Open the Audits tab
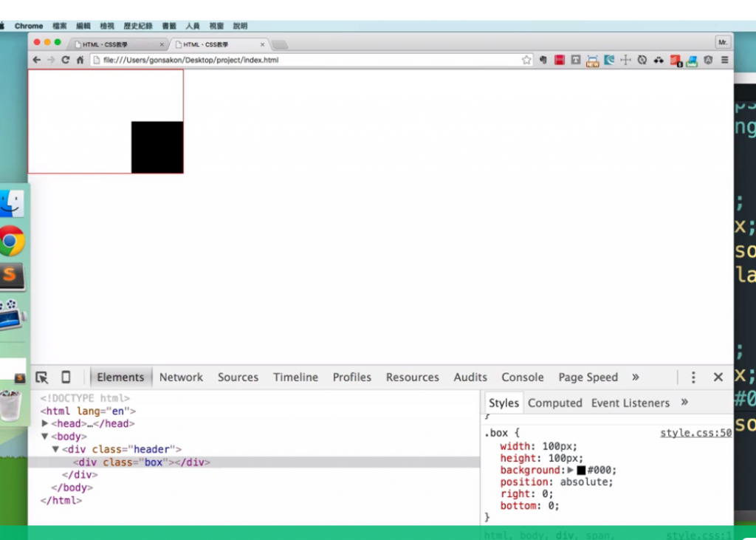The image size is (756, 540). 470,377
